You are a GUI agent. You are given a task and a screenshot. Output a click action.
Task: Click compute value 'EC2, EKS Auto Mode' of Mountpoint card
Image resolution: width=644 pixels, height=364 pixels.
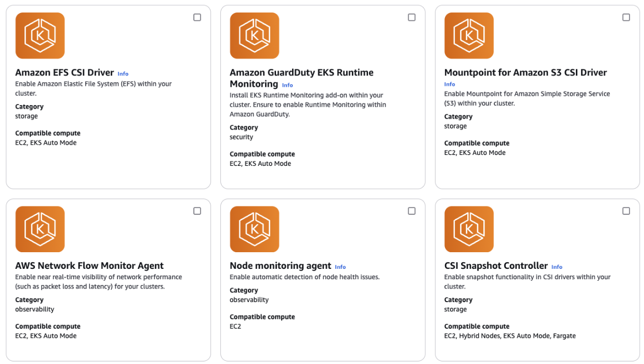(475, 153)
